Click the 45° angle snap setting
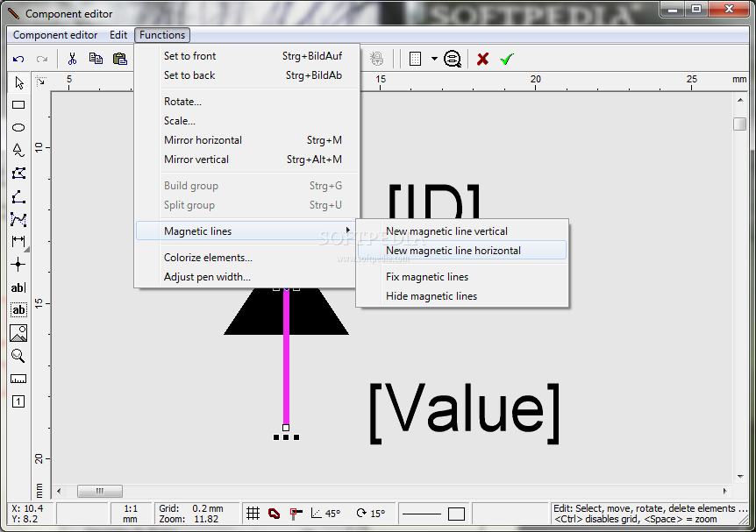Image resolution: width=756 pixels, height=532 pixels. (326, 514)
